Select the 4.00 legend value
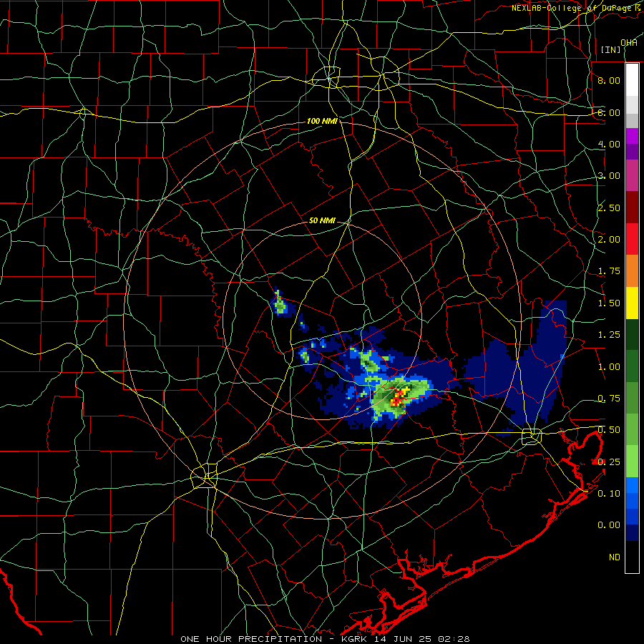 pyautogui.click(x=609, y=144)
